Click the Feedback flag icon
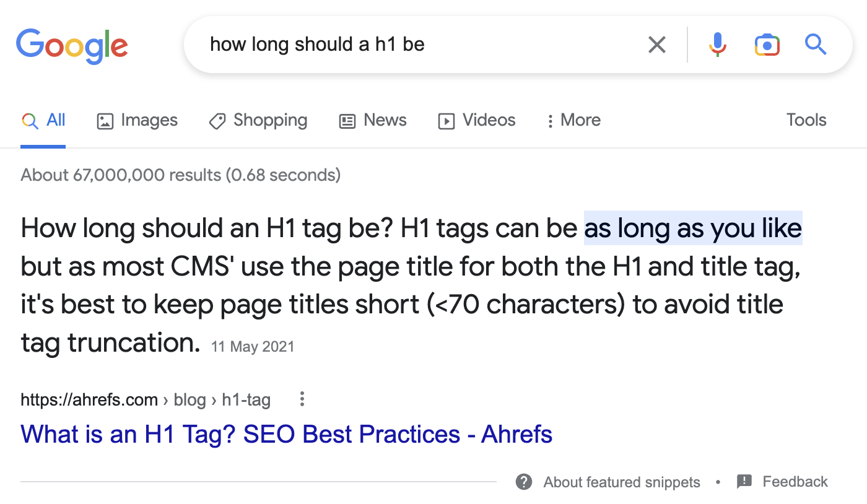This screenshot has height=504, width=867. (743, 481)
